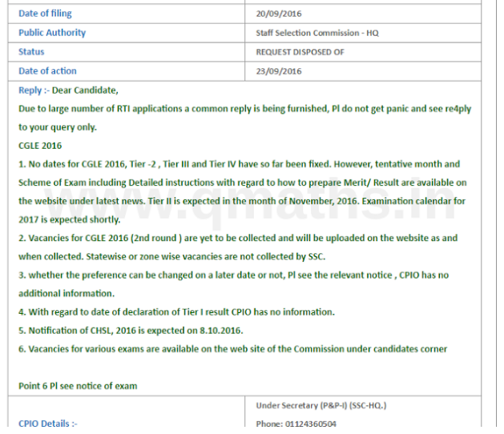Image resolution: width=504 pixels, height=434 pixels.
Task: Click the 'Public Authority' label
Action: coord(52,33)
